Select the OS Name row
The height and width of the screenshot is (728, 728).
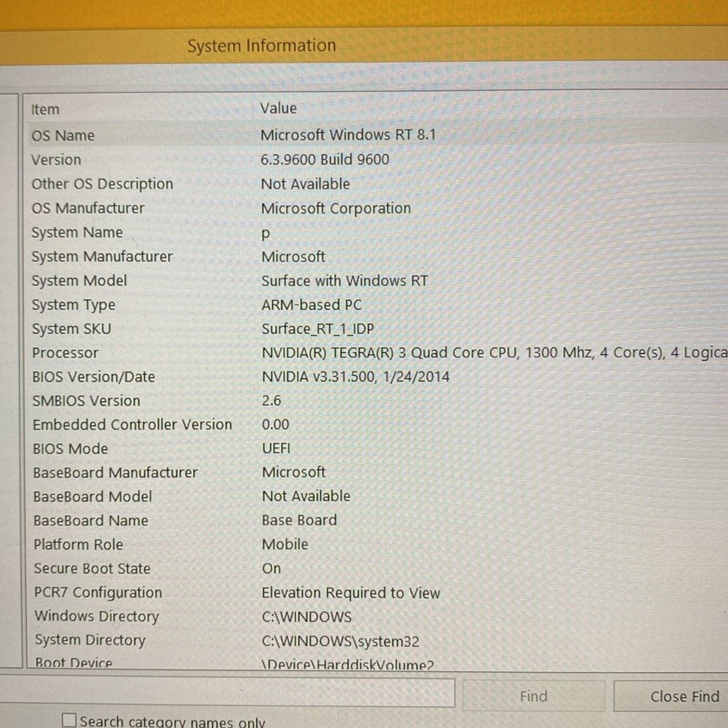[376, 135]
